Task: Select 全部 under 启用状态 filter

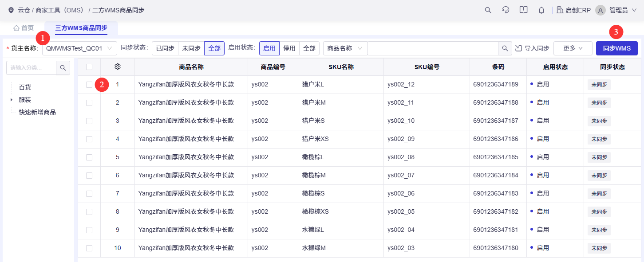Action: point(309,48)
